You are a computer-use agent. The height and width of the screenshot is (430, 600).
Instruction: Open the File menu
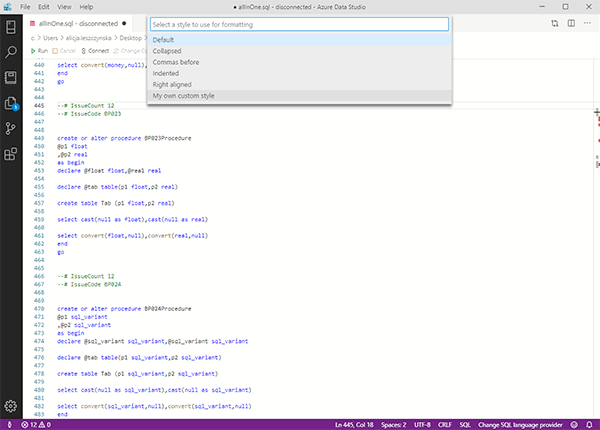point(25,7)
